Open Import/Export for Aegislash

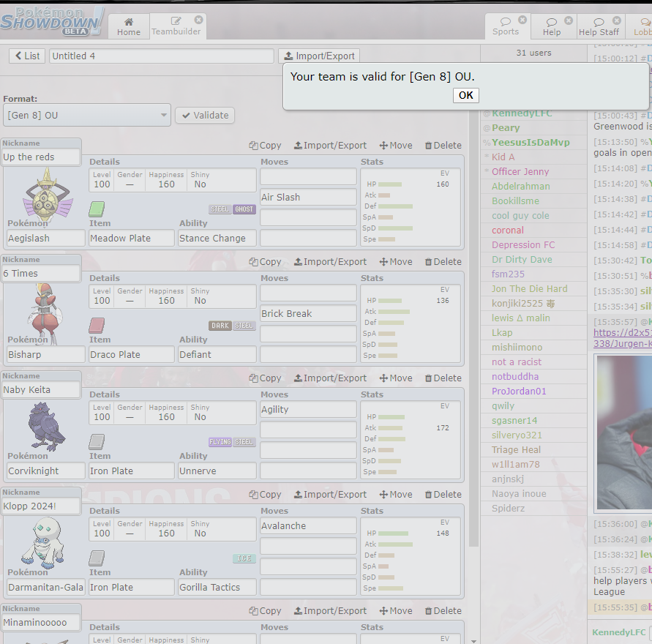pyautogui.click(x=330, y=146)
